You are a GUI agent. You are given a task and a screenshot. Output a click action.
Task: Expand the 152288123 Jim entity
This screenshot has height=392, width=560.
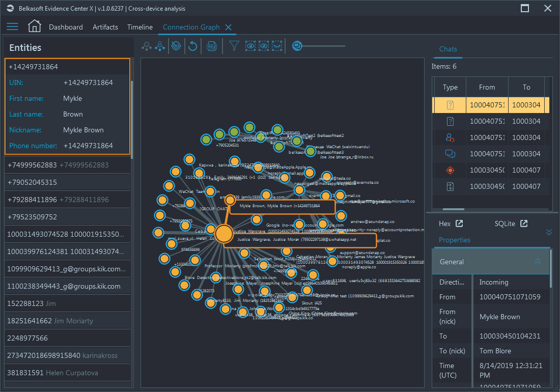pyautogui.click(x=67, y=303)
